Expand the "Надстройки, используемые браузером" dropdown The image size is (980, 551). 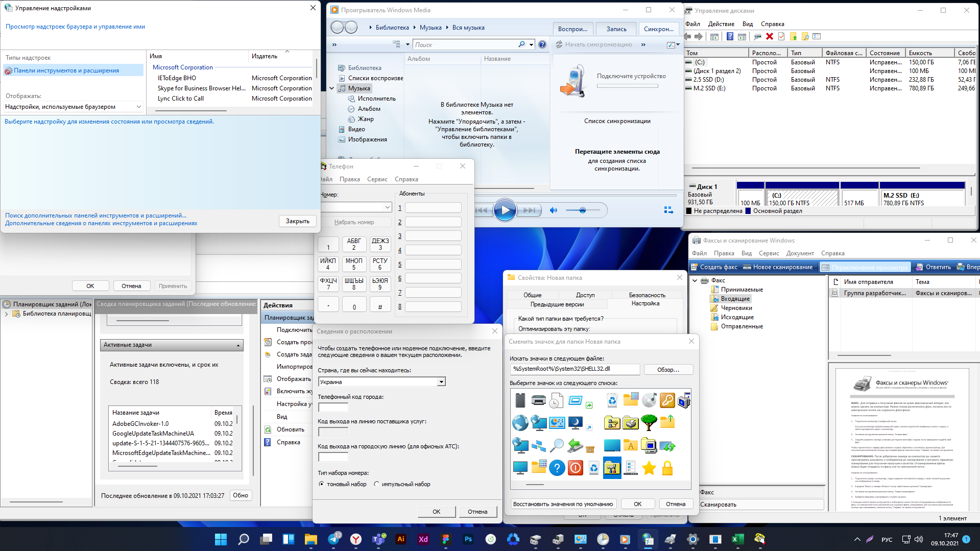[x=138, y=107]
